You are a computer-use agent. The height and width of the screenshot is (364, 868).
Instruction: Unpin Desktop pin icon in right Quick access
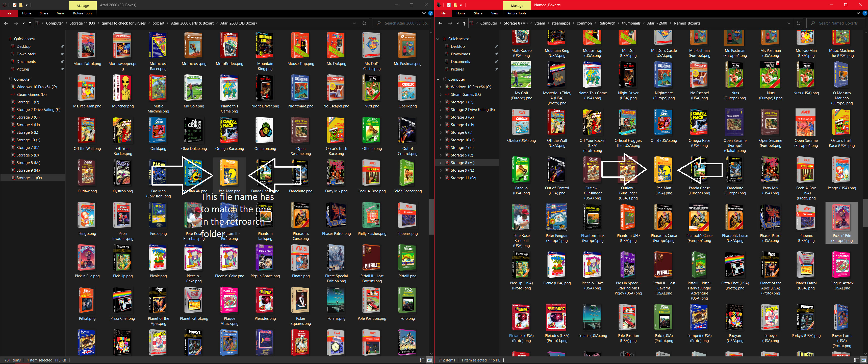pos(496,46)
